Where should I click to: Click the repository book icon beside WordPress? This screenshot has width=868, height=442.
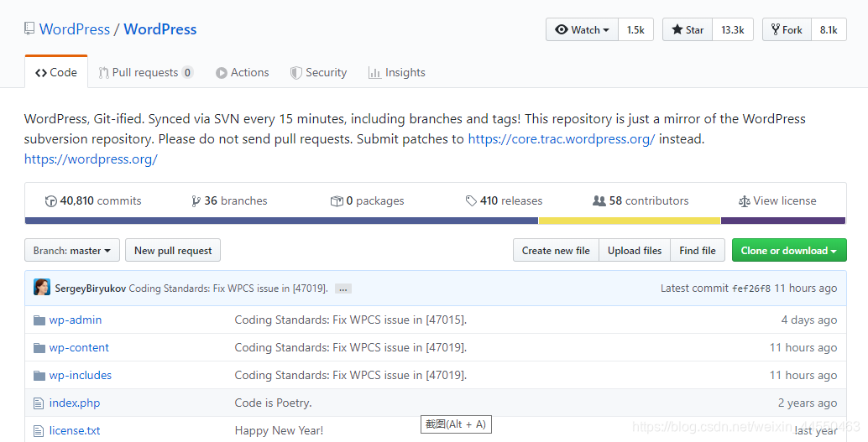[29, 29]
